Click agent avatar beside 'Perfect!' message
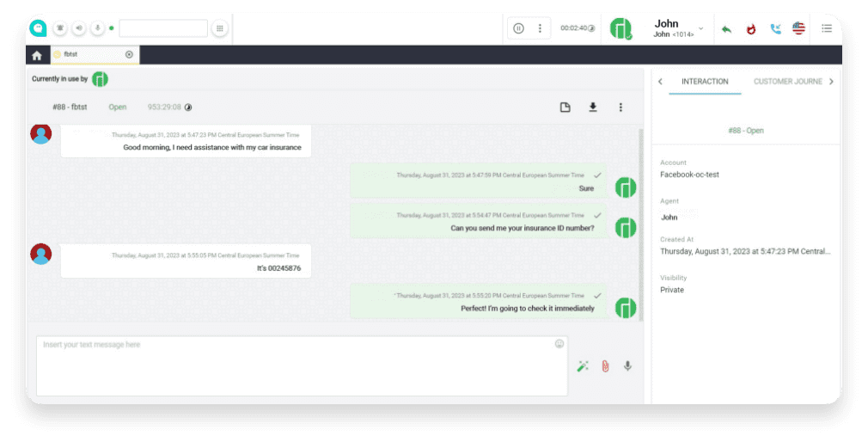868x442 pixels. tap(626, 308)
